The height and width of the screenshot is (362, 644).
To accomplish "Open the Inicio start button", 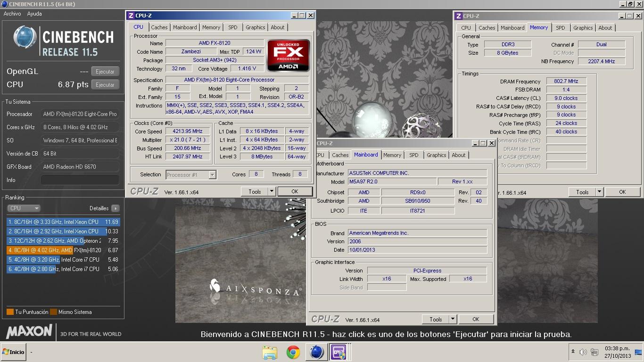I will pyautogui.click(x=13, y=352).
